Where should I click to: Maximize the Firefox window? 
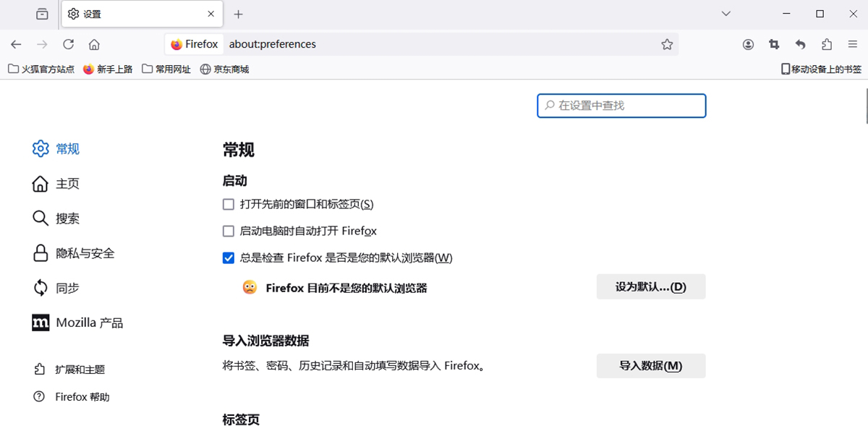coord(820,14)
